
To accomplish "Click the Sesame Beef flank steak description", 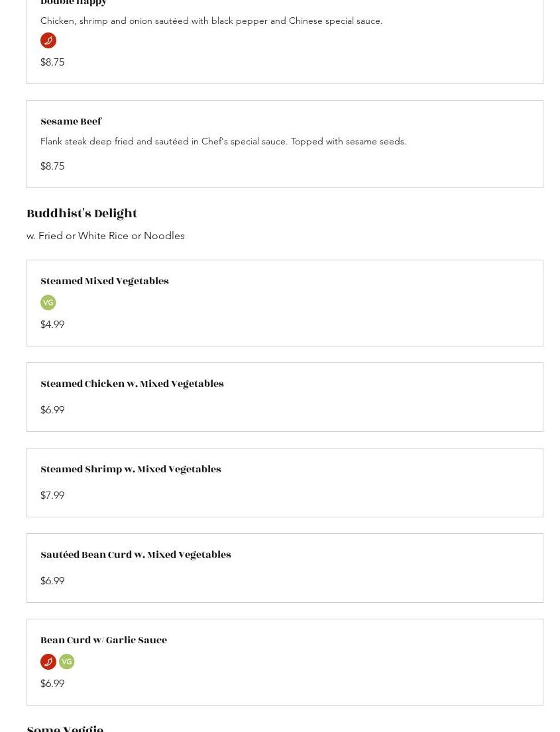I will 223,142.
